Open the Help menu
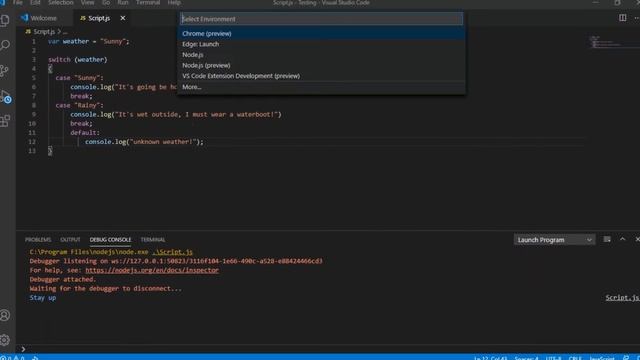 click(174, 2)
